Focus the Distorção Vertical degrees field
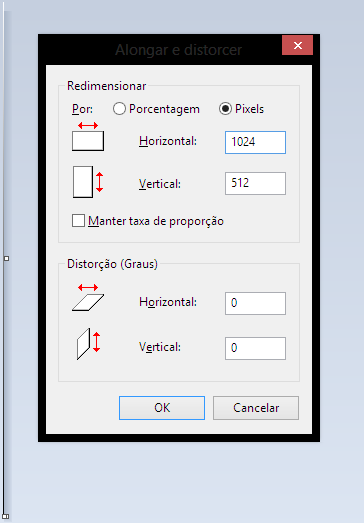Image resolution: width=364 pixels, height=523 pixels. pyautogui.click(x=255, y=349)
